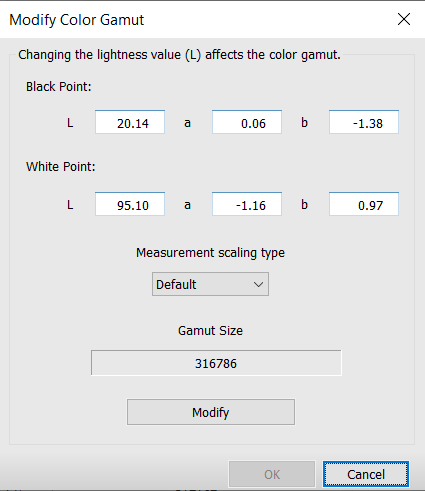Click the greyed-out OK button

tap(272, 474)
